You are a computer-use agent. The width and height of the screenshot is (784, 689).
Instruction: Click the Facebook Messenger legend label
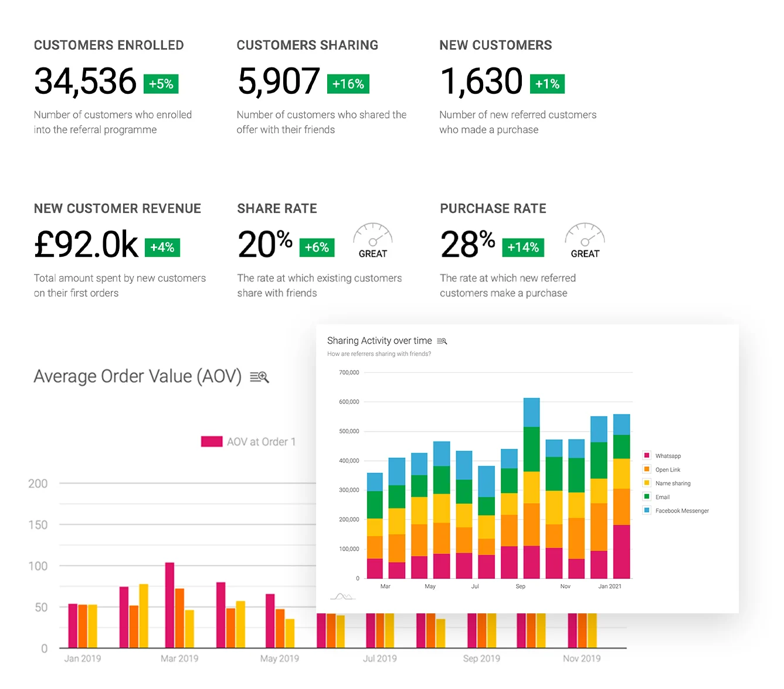[682, 511]
